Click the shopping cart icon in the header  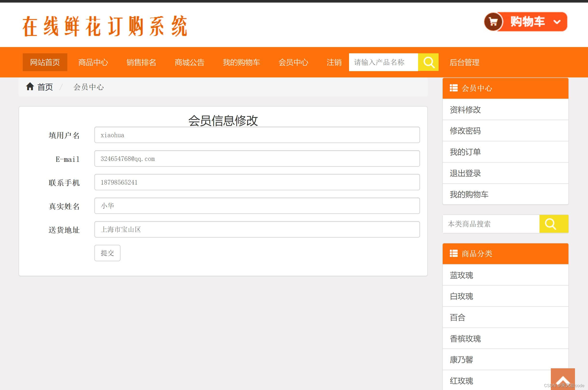point(494,22)
